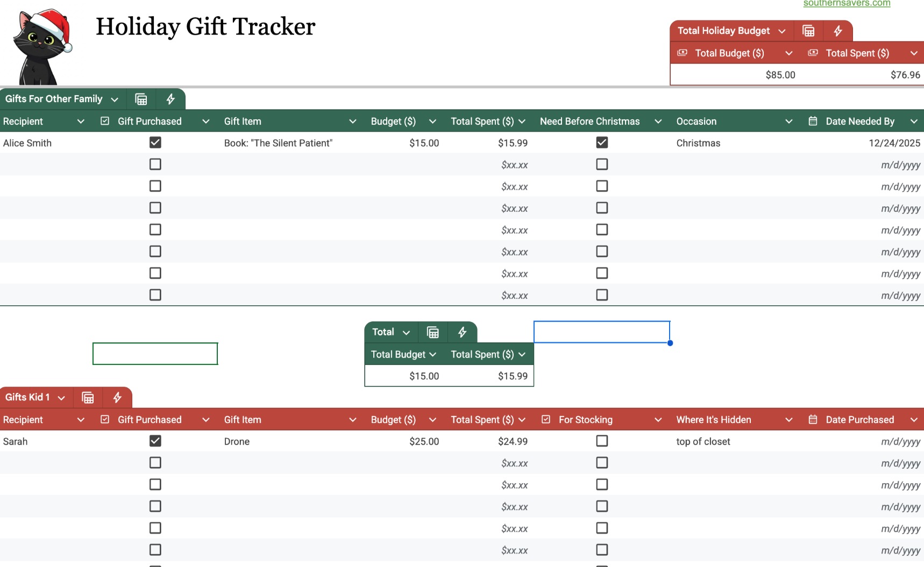924x567 pixels.
Task: Click table view icon on Total Holiday Budget
Action: click(x=808, y=31)
